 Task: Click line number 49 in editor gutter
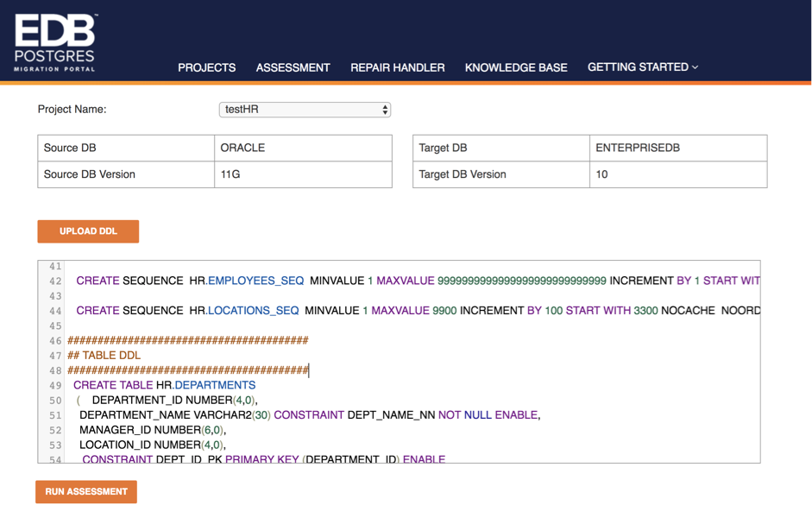tap(55, 386)
